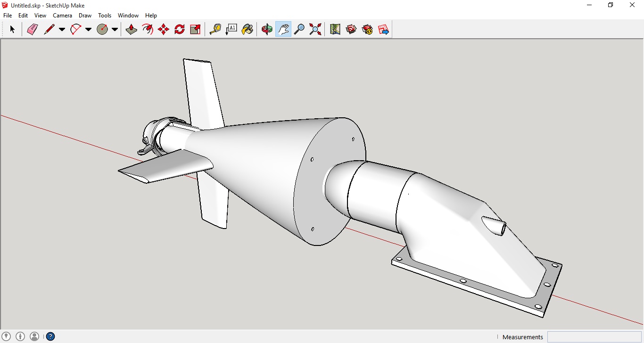Click the highlighted Pan hand tool
Screen dimensions: 644x343
(x=283, y=30)
